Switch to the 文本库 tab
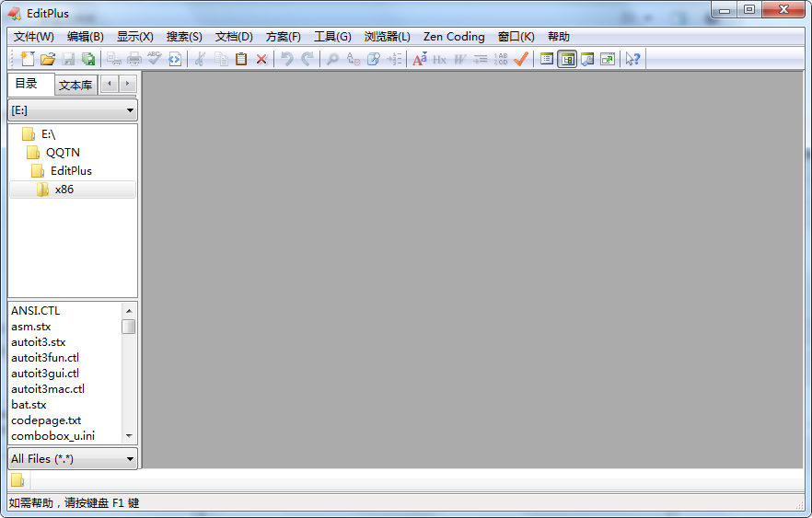This screenshot has height=518, width=812. [75, 86]
